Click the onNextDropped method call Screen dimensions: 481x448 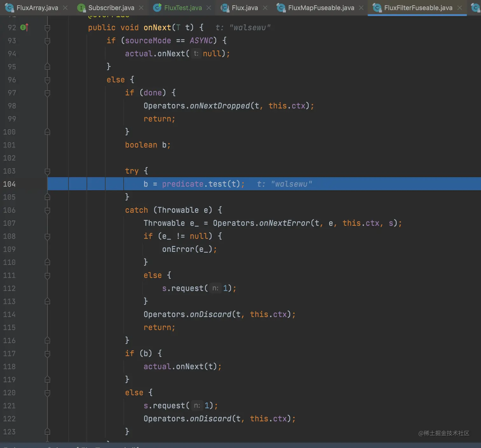(x=220, y=106)
